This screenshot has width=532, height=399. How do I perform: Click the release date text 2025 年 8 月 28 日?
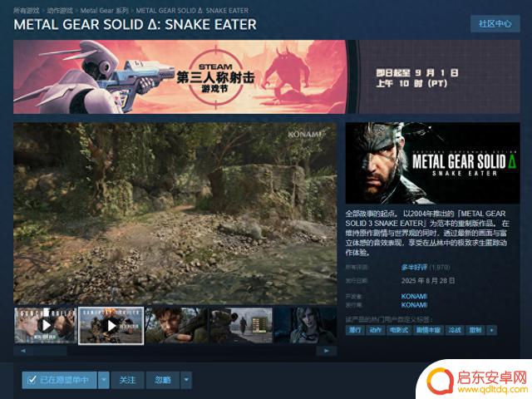[x=428, y=281]
